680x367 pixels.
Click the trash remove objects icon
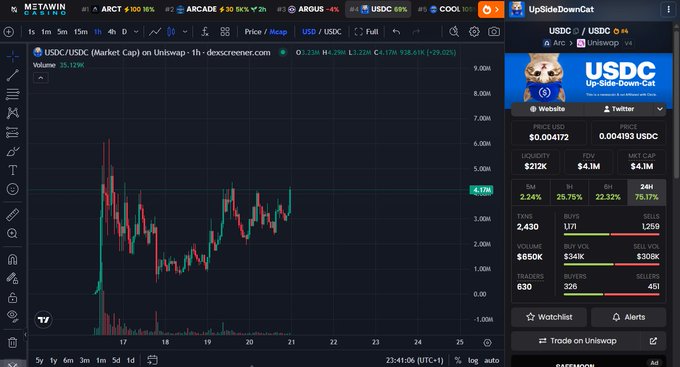click(x=13, y=343)
